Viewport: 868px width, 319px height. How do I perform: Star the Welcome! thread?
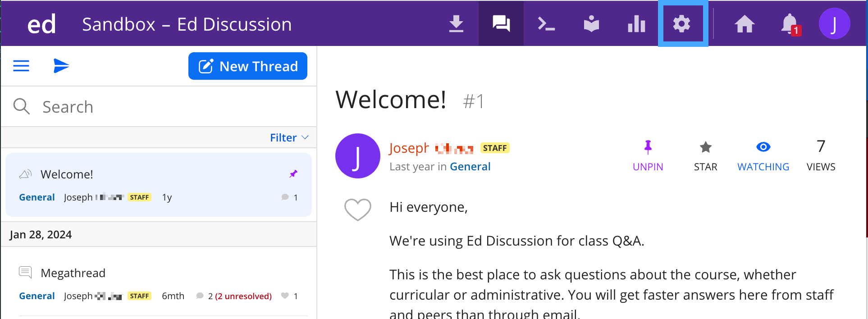705,156
